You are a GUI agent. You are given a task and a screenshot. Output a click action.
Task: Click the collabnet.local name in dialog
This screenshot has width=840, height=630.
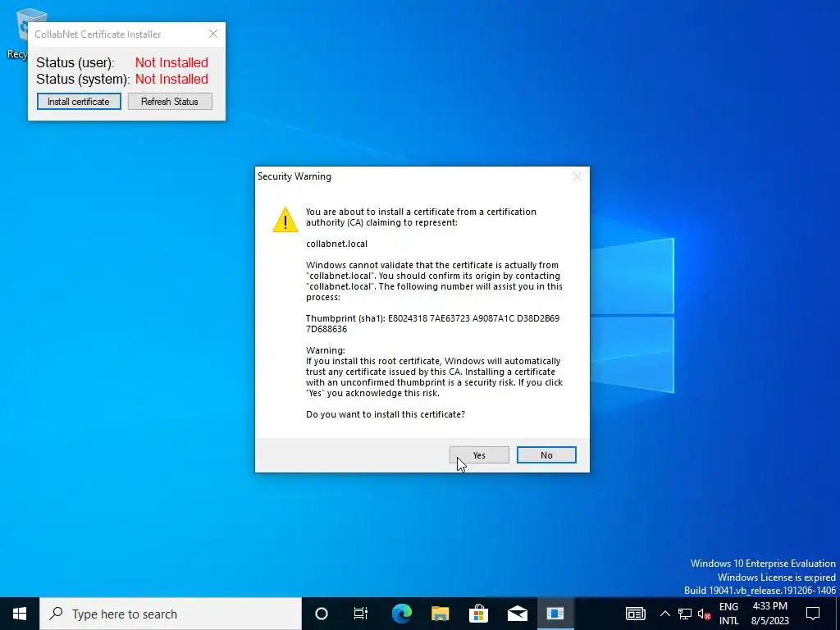(x=336, y=244)
